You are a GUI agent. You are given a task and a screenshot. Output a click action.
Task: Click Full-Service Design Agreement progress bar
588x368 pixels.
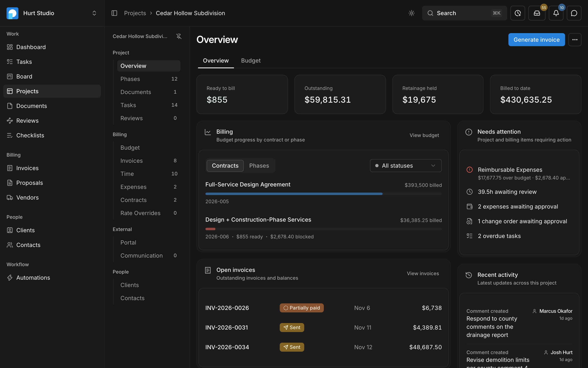coord(323,194)
